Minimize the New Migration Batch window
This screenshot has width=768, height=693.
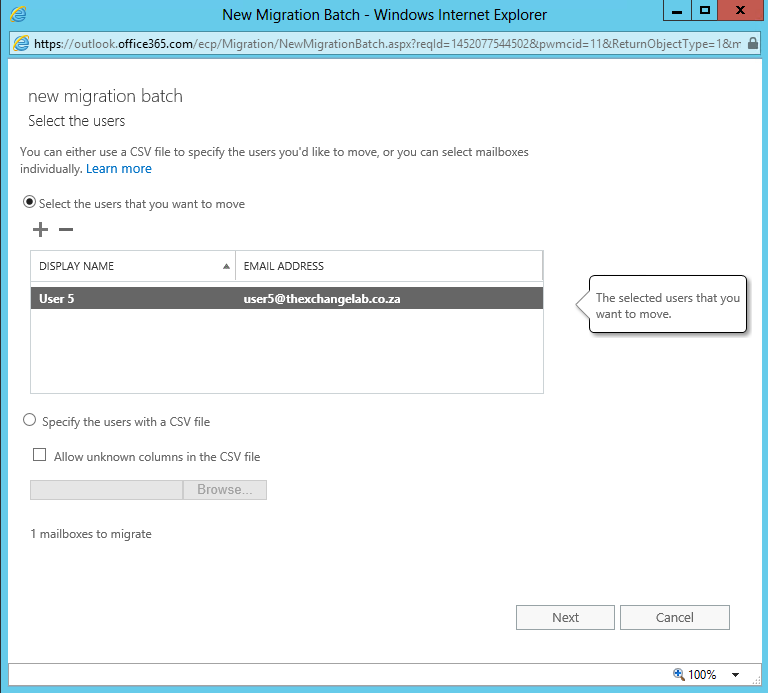click(x=677, y=11)
